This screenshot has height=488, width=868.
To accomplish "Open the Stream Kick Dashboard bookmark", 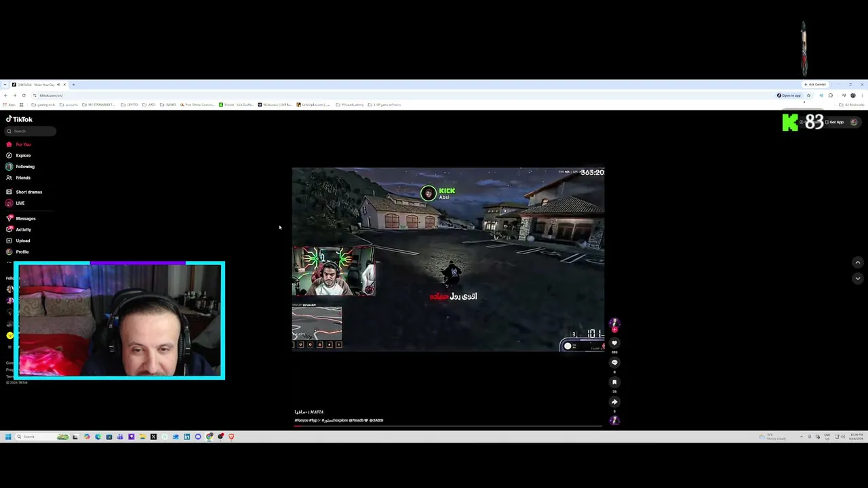I will (x=237, y=105).
